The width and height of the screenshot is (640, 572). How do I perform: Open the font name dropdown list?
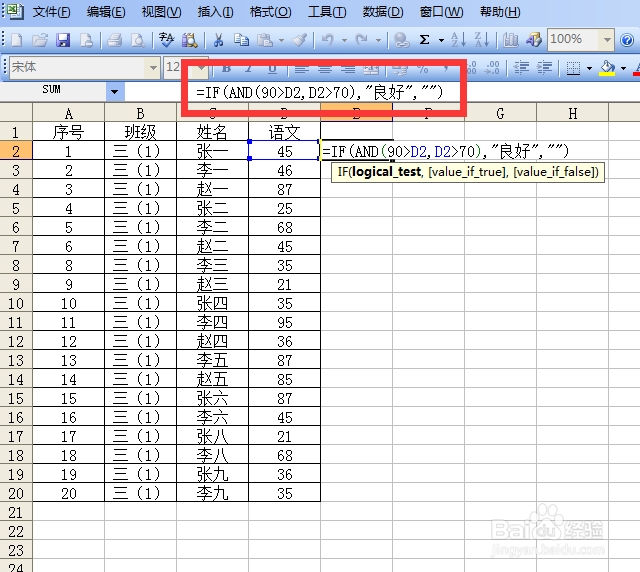point(153,68)
